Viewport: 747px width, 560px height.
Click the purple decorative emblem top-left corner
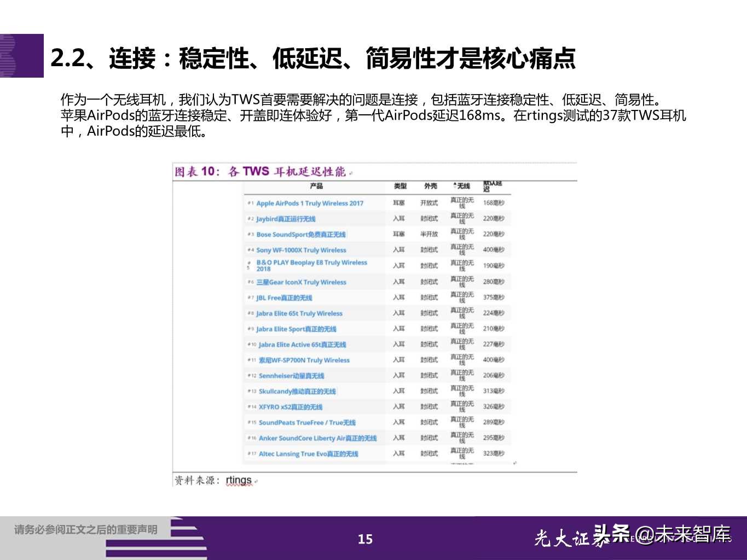coord(21,55)
